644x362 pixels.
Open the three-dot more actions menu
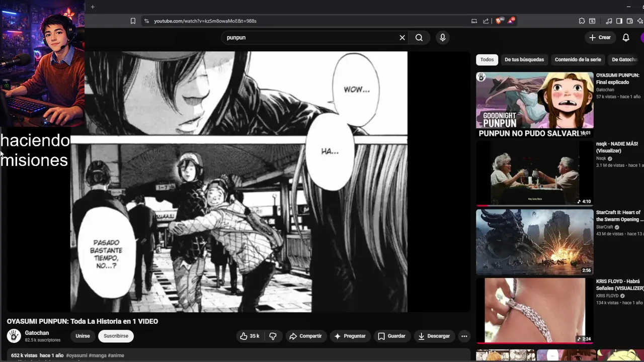click(464, 336)
